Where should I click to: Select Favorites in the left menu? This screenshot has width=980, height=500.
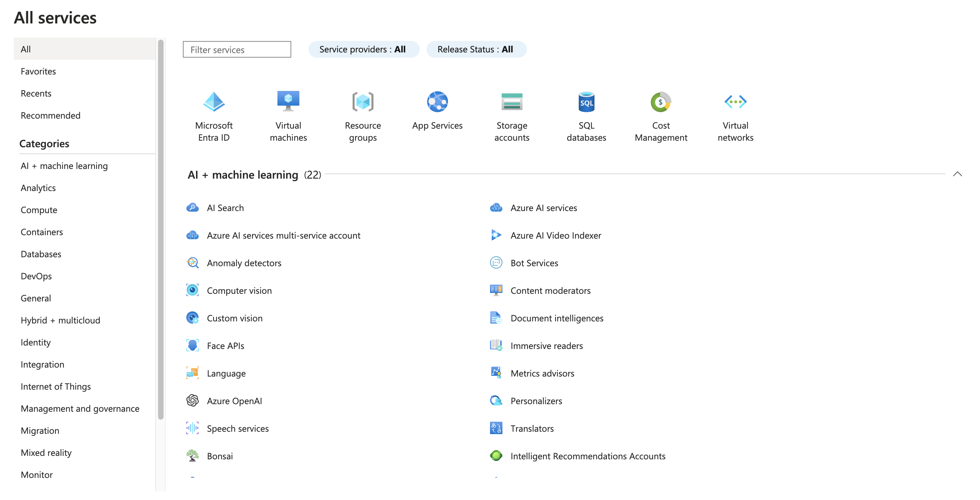click(x=38, y=71)
